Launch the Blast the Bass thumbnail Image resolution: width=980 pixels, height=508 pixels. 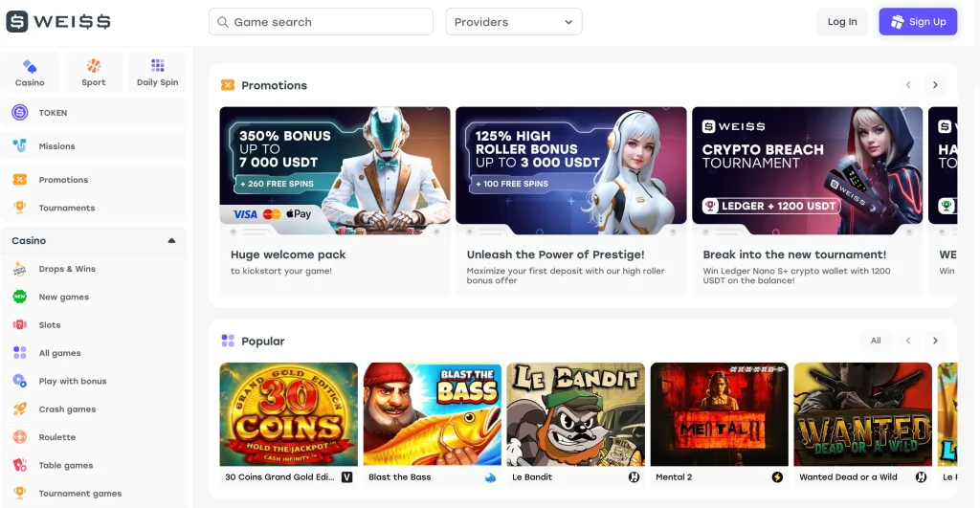click(x=433, y=414)
